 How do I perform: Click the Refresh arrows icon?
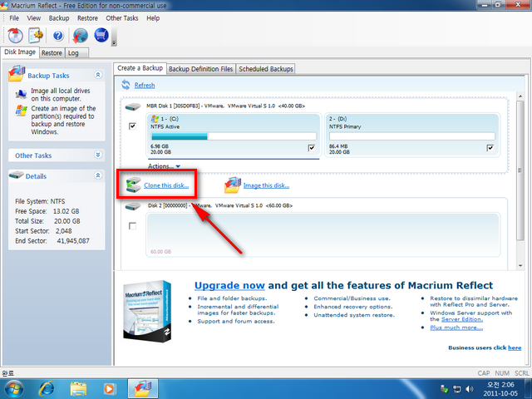[x=126, y=85]
